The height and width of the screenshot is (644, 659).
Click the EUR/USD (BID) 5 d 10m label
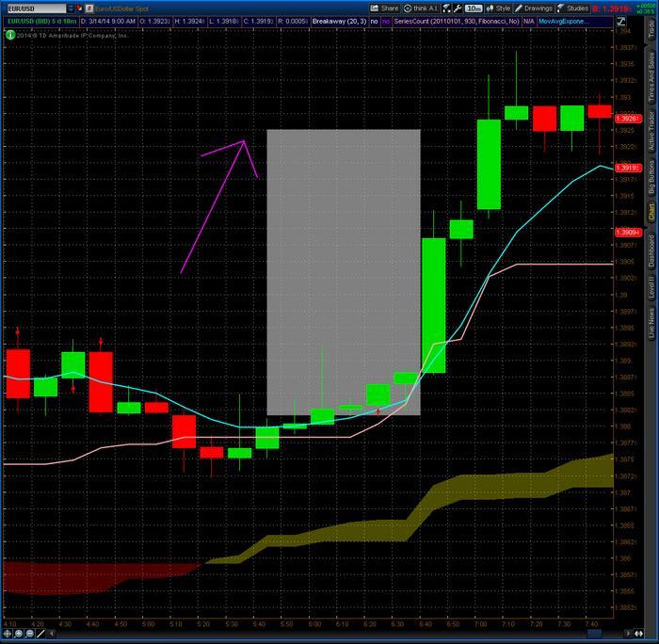point(41,22)
